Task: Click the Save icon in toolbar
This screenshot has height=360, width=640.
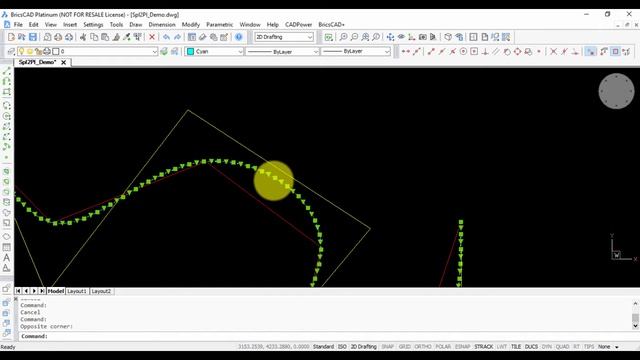Action: coord(33,37)
